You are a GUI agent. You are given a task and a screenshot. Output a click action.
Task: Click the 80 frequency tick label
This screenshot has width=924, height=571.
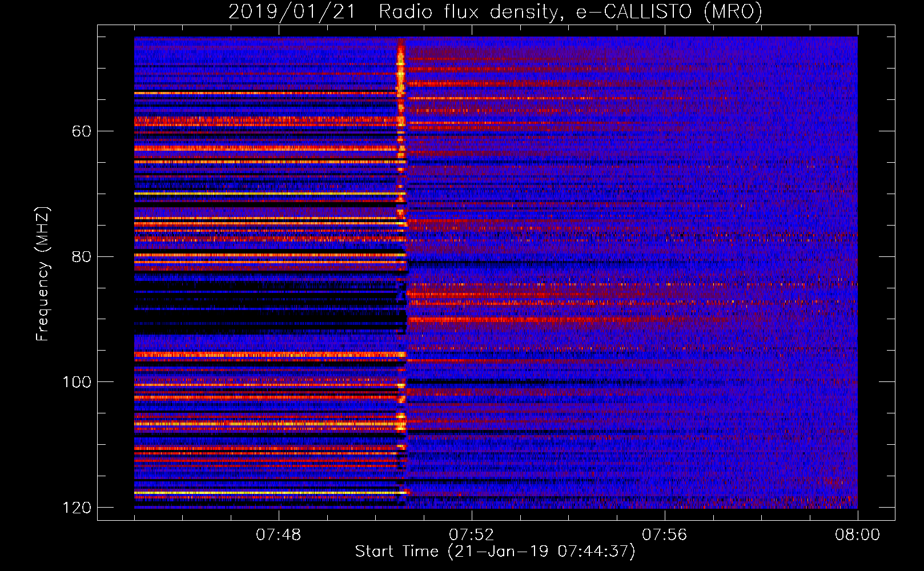(x=82, y=256)
